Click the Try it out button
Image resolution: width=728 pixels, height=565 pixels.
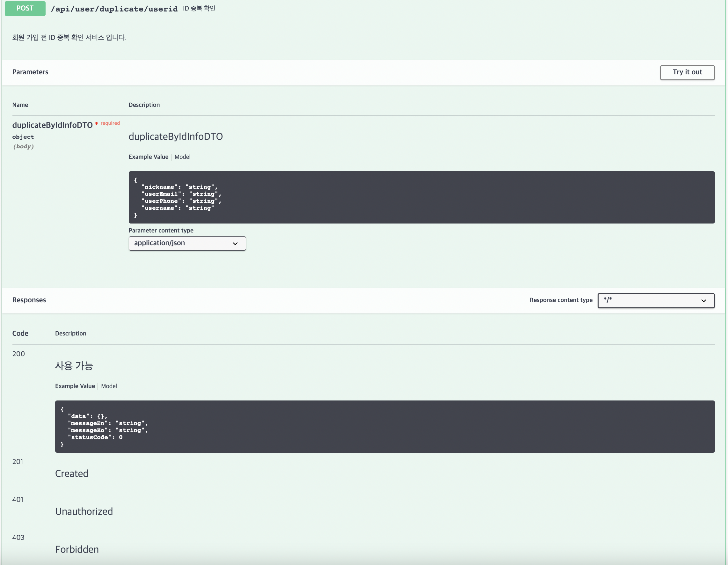coord(687,72)
